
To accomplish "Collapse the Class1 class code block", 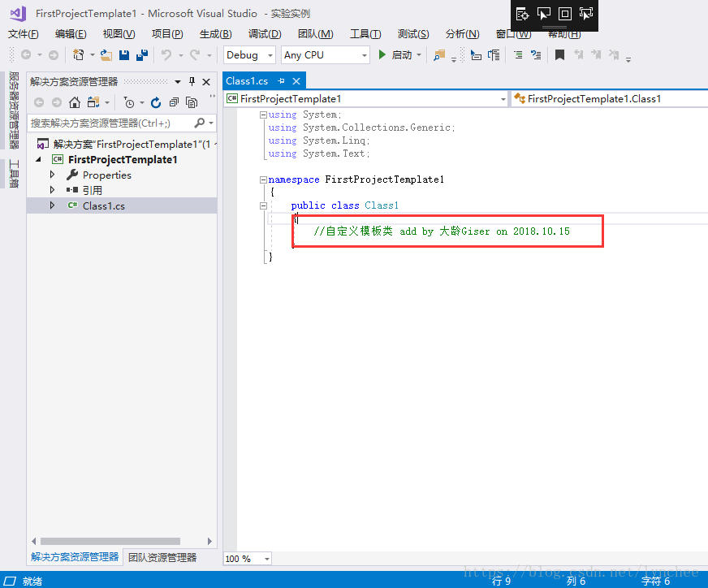I will tap(263, 206).
